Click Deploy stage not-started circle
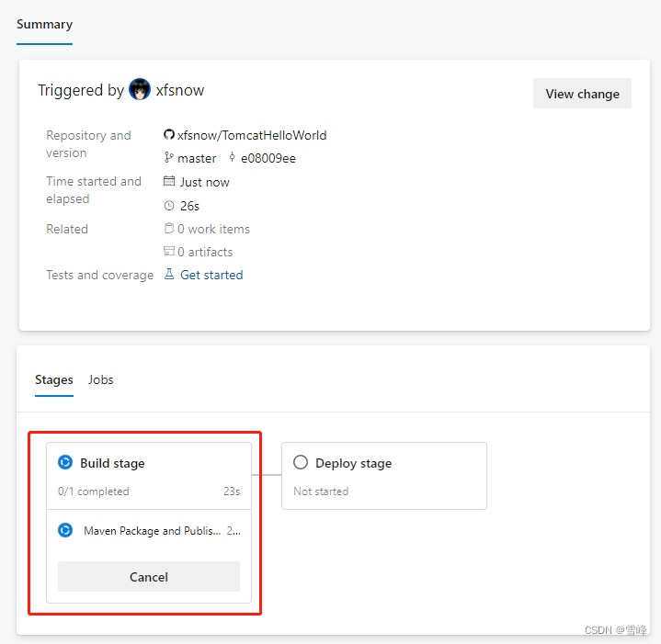 (x=301, y=462)
